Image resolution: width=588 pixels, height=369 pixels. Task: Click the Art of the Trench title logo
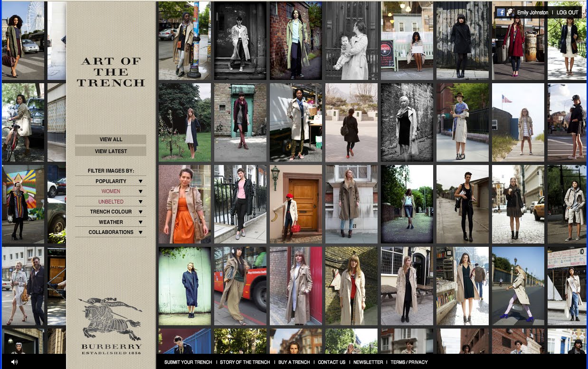tap(111, 72)
